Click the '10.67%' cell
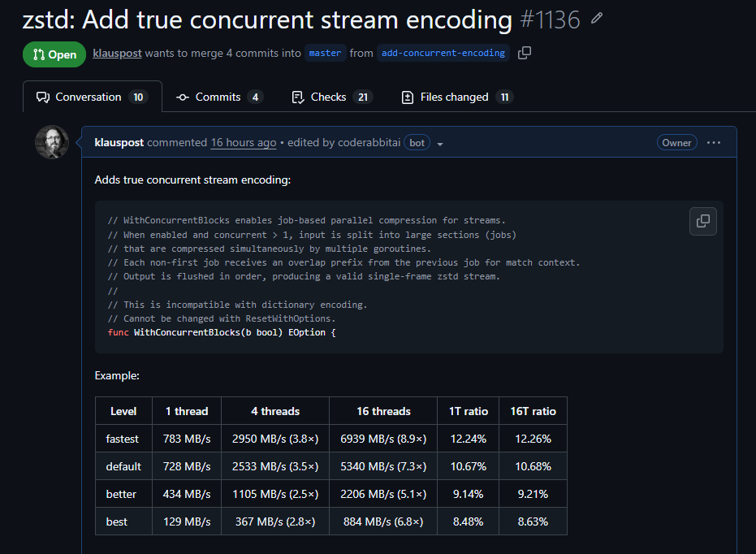This screenshot has width=756, height=554. point(469,466)
